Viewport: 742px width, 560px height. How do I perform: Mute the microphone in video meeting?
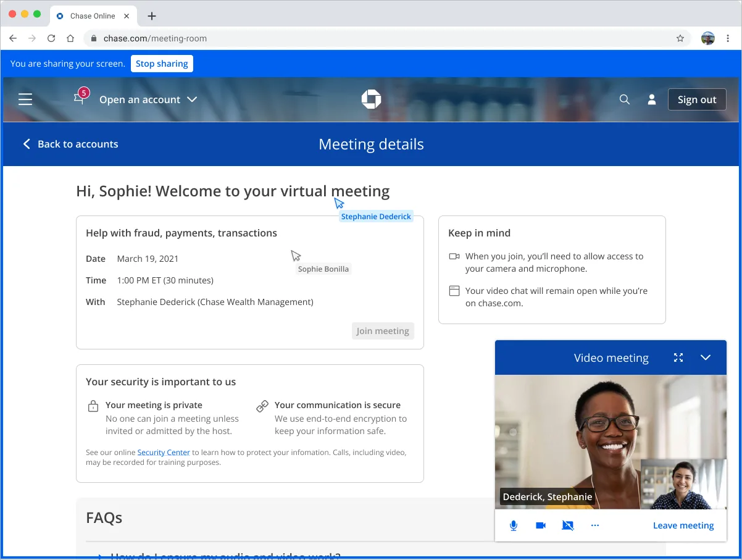(513, 525)
